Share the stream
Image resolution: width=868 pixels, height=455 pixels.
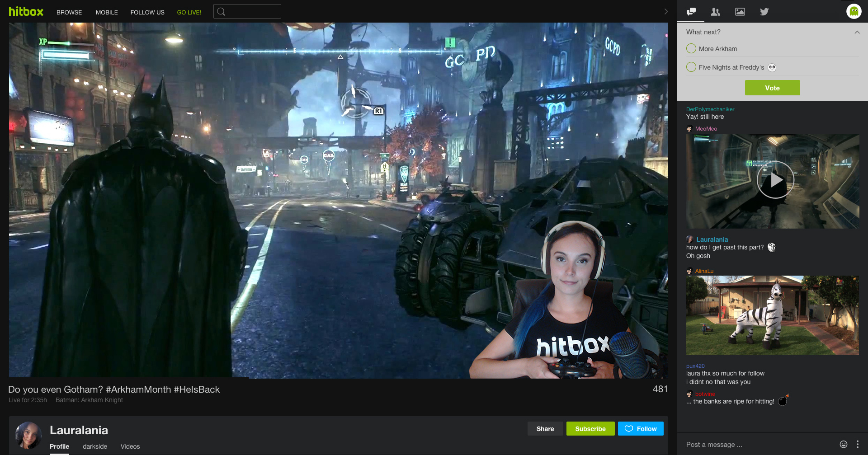coord(545,429)
